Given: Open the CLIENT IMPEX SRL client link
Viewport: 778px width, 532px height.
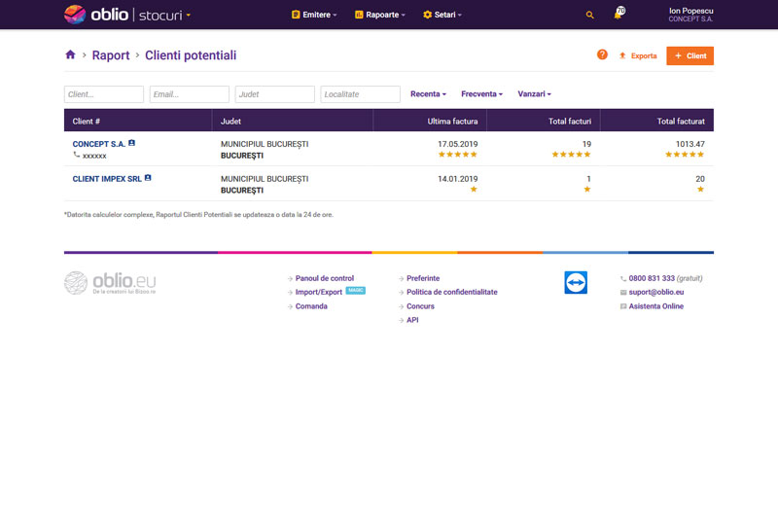Looking at the screenshot, I should [x=107, y=179].
